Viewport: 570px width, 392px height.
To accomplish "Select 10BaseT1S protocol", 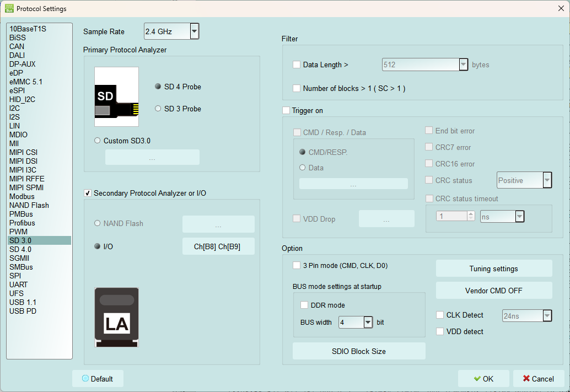I will [x=39, y=29].
